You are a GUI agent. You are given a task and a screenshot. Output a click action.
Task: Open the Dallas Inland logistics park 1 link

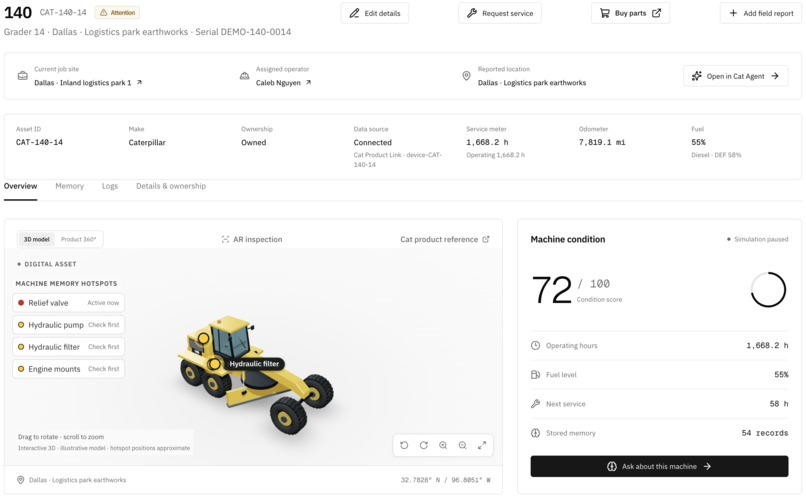point(88,83)
